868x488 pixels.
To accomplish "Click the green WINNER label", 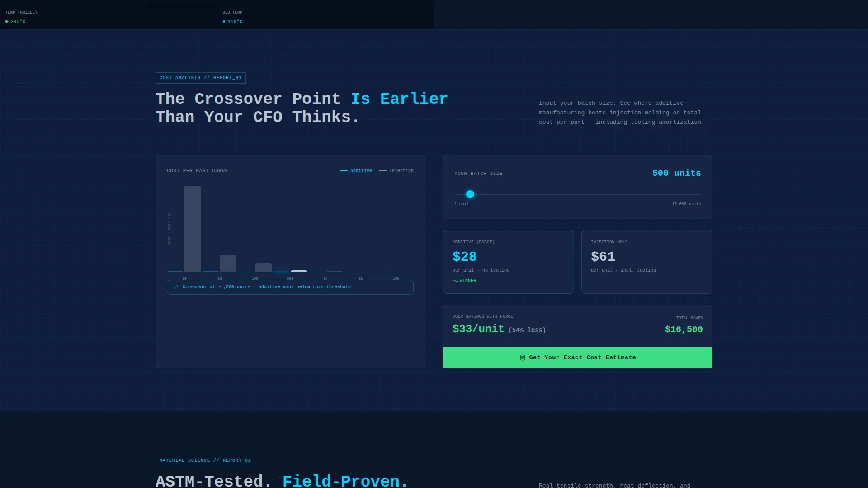I will pyautogui.click(x=467, y=281).
